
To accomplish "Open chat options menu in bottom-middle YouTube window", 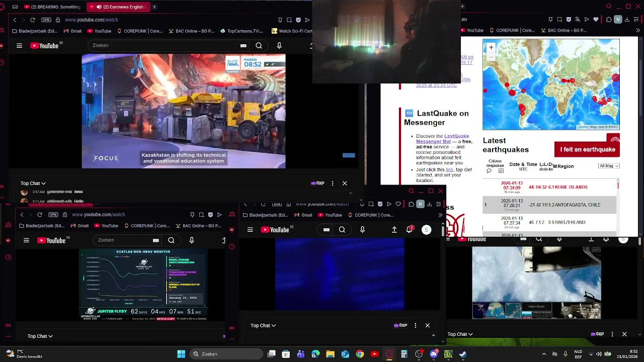I will pos(415,326).
